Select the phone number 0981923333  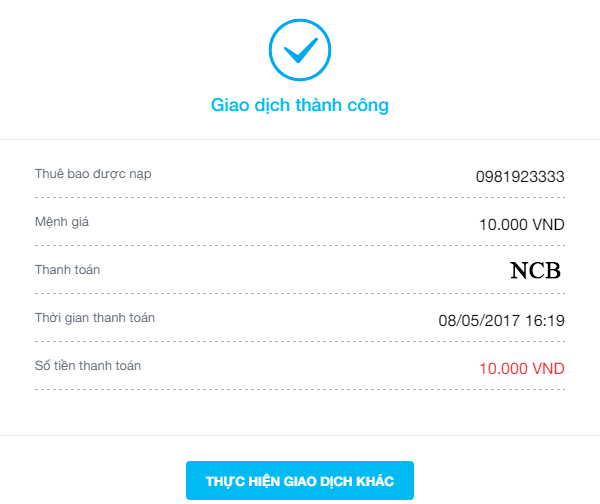tap(520, 177)
